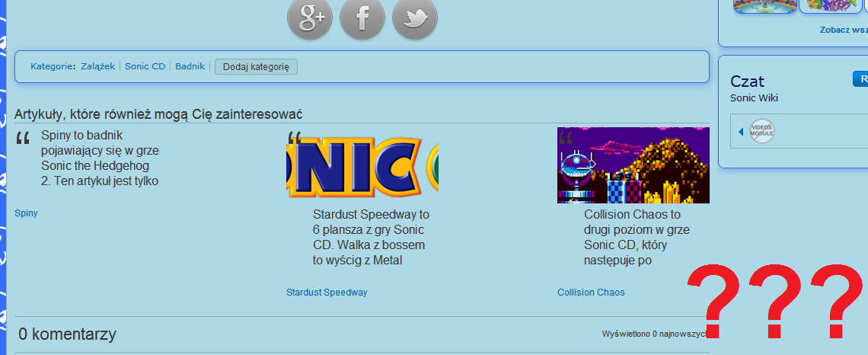Open the Badnik category link

[x=190, y=66]
